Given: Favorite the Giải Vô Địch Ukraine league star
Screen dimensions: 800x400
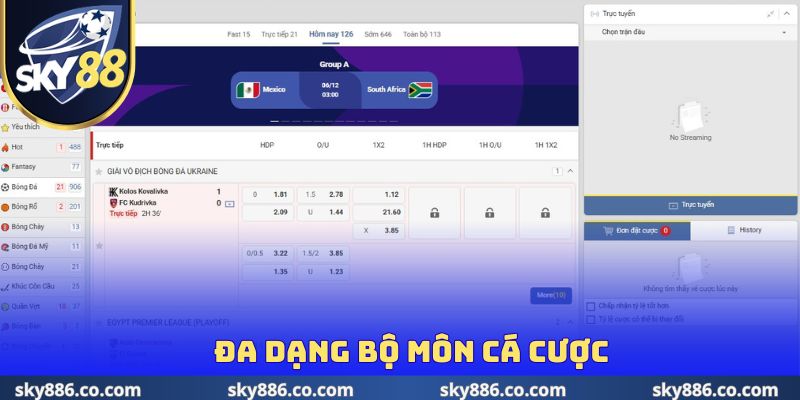Looking at the screenshot, I should [99, 172].
